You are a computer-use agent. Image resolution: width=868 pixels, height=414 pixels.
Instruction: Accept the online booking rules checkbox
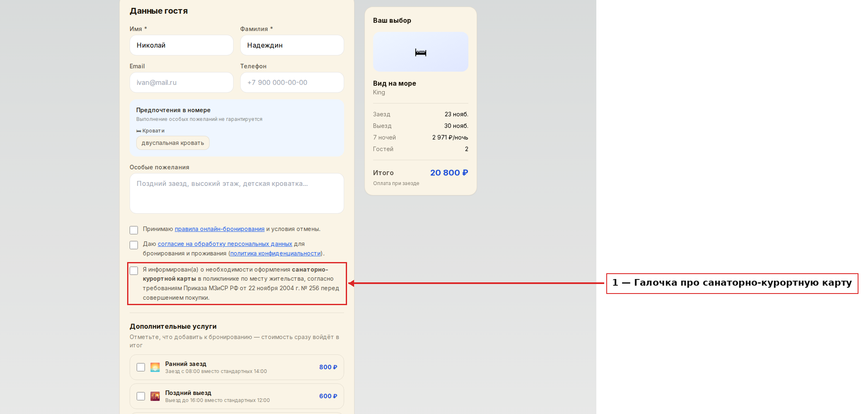(x=134, y=230)
